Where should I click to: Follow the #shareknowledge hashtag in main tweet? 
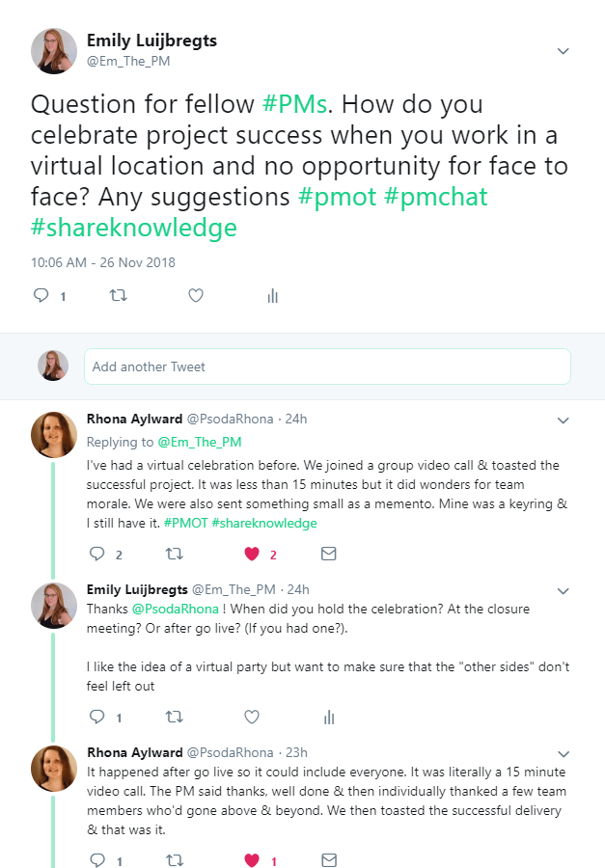pos(134,229)
